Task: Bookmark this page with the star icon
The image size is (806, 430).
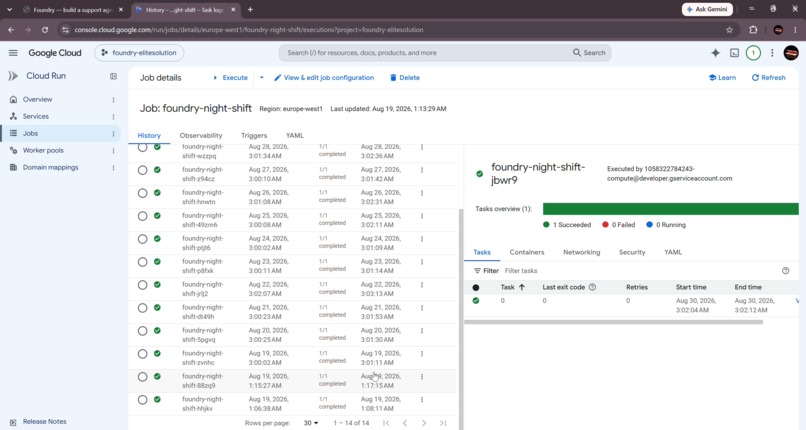Action: tap(729, 30)
